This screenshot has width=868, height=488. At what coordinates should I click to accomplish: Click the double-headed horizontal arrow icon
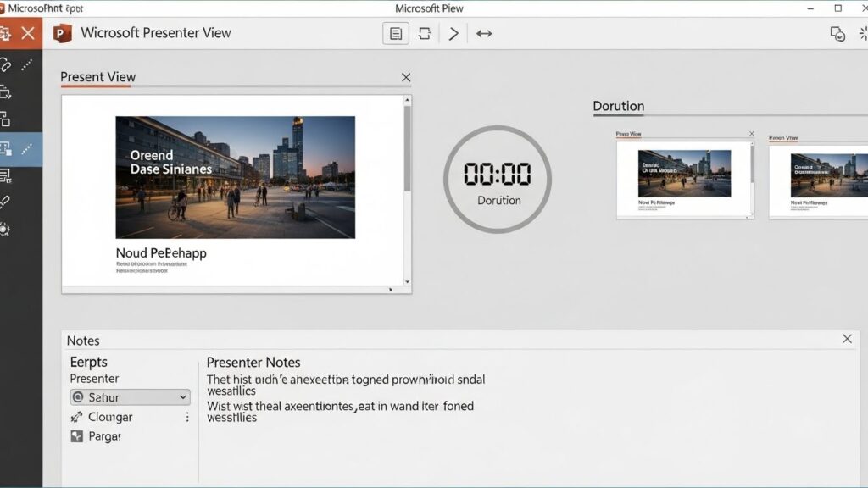[484, 34]
